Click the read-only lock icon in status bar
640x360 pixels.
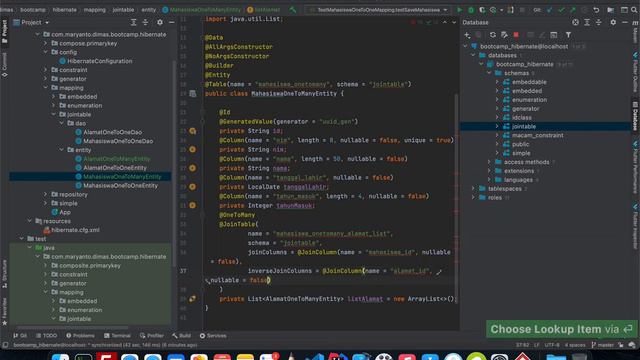[x=620, y=345]
